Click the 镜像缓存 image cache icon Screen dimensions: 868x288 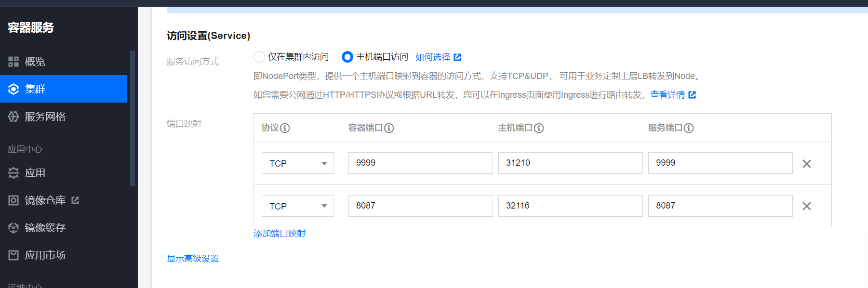pyautogui.click(x=13, y=228)
